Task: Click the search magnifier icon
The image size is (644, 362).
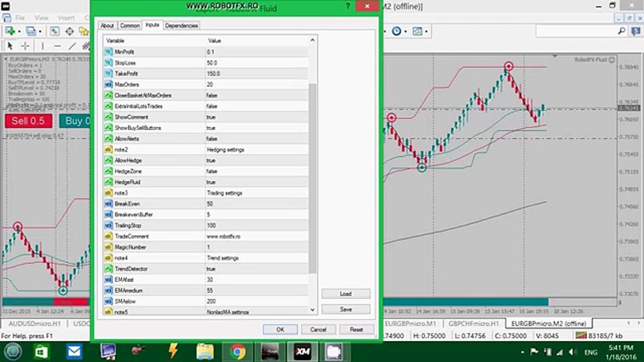Action: click(x=622, y=31)
